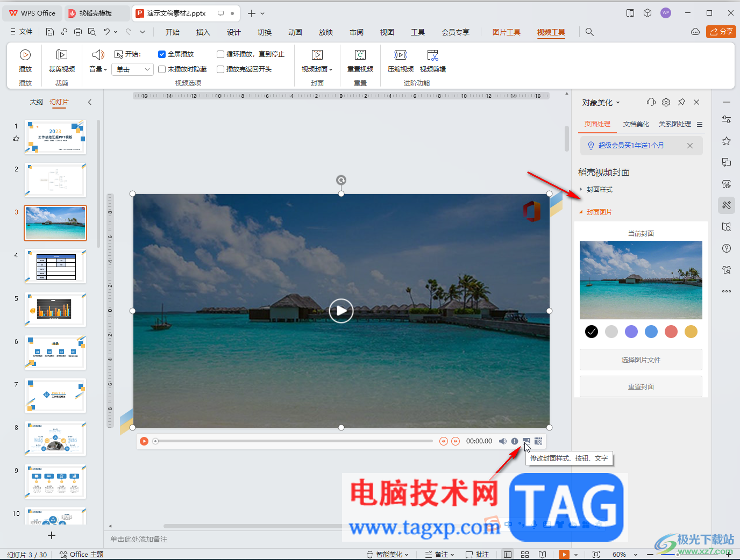
Task: Switch to the Document Beautify panel tab
Action: [x=636, y=124]
